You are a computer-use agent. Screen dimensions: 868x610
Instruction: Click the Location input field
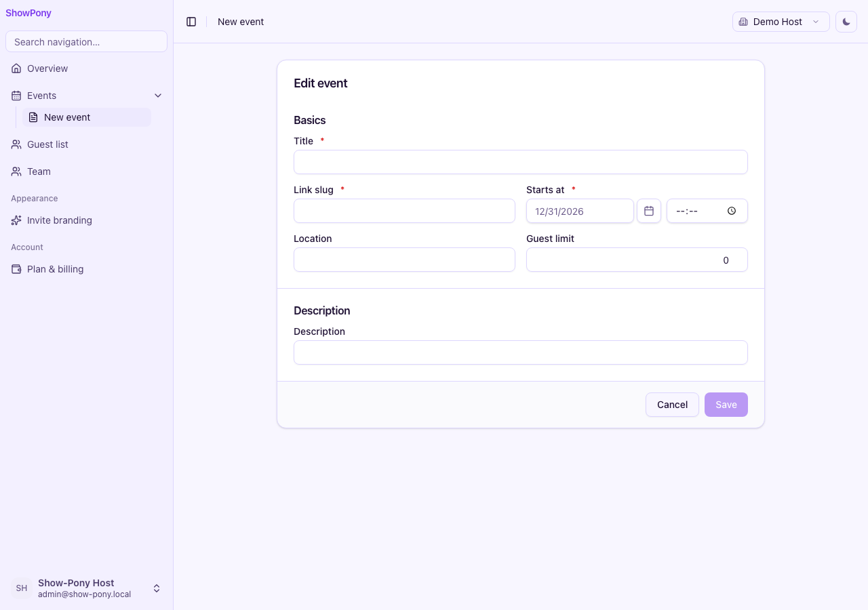(404, 260)
